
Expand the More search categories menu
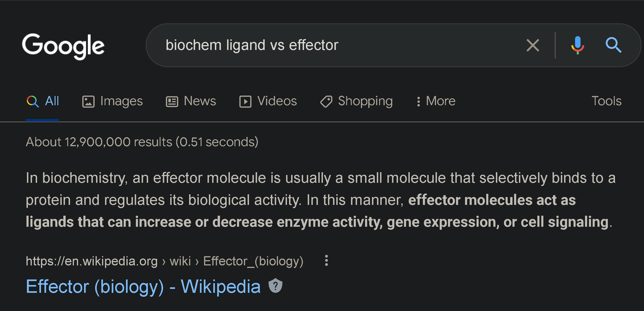(436, 101)
